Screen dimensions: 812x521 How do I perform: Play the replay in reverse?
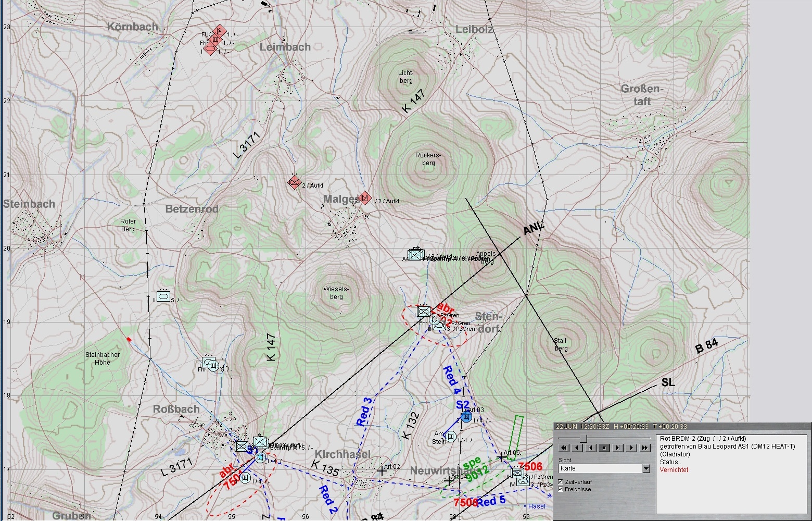(577, 448)
